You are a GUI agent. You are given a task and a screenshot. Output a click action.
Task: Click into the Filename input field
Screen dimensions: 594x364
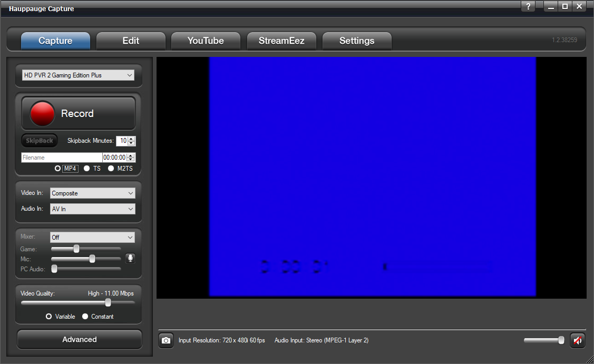coord(62,158)
